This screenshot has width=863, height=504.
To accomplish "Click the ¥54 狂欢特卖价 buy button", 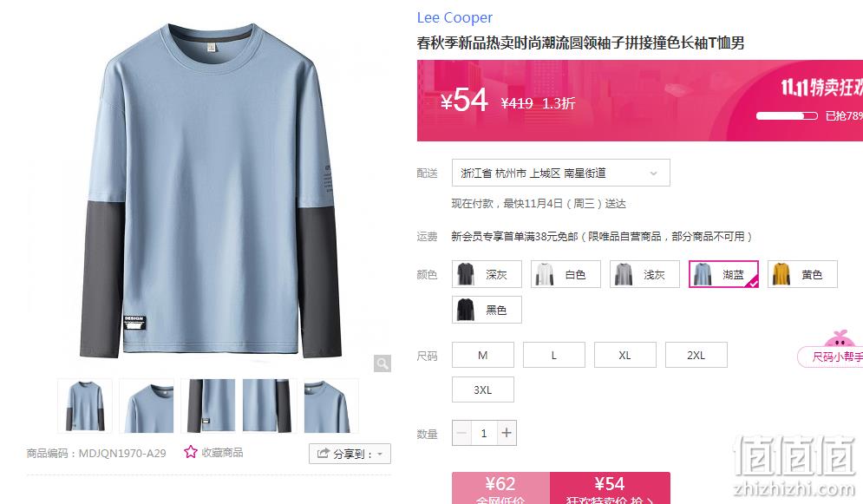I will (x=610, y=488).
